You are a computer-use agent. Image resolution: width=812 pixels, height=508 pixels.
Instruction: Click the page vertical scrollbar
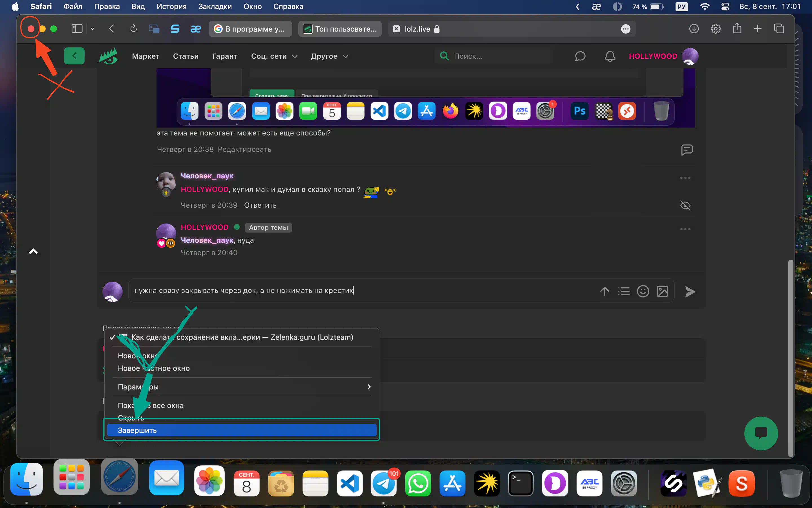[791, 358]
